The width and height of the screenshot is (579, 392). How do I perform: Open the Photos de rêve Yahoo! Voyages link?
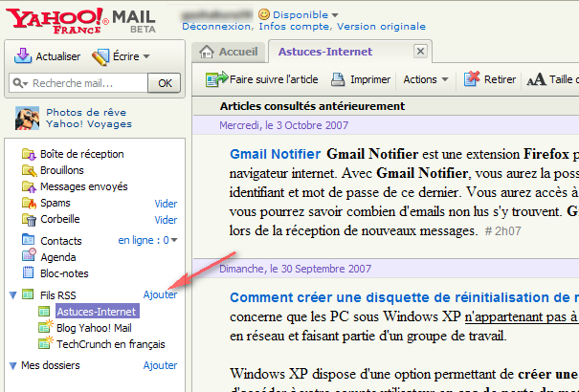click(x=89, y=118)
